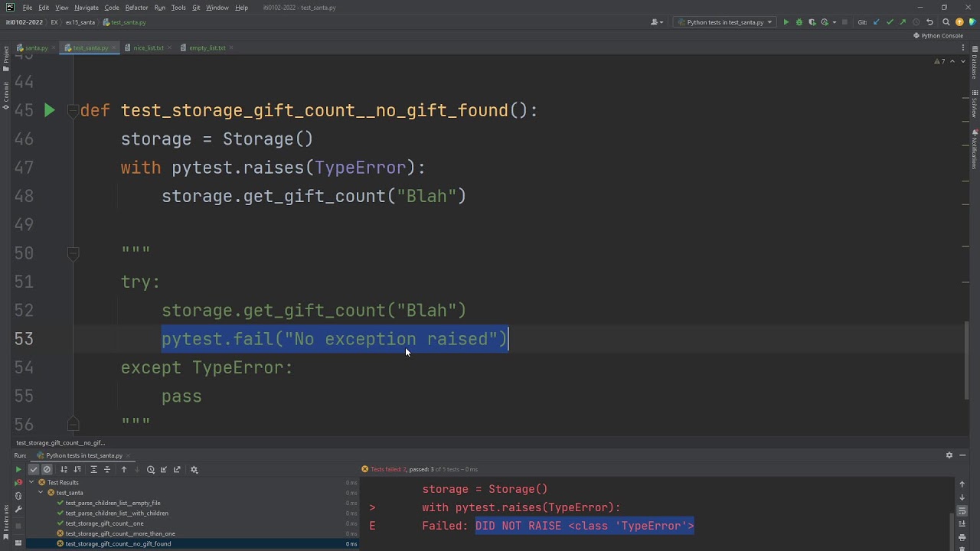
Task: Click the grey Stop button in main toolbar
Action: pyautogui.click(x=844, y=22)
